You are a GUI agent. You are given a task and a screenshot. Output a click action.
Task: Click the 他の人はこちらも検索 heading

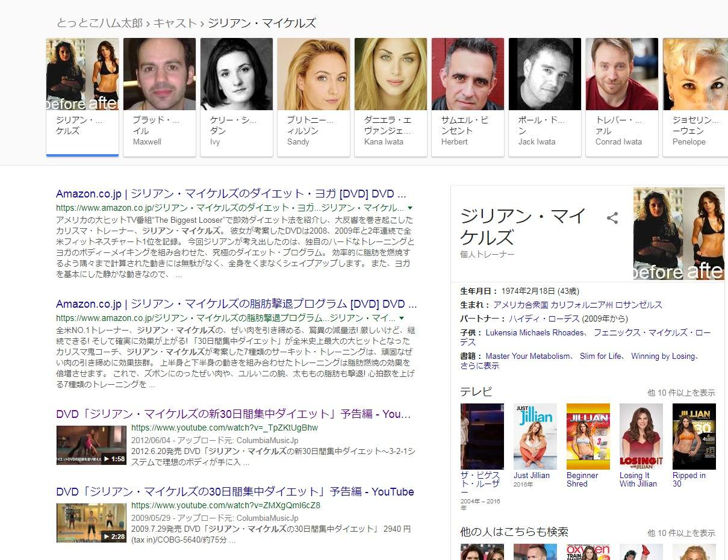(514, 532)
